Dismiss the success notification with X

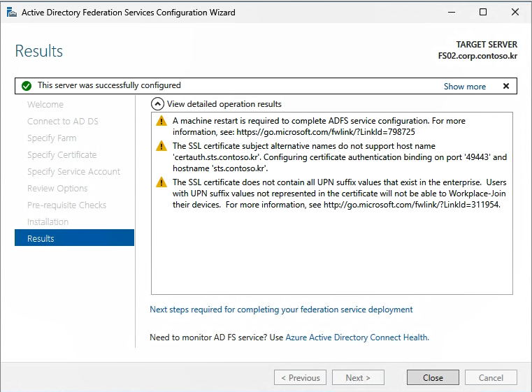(506, 86)
